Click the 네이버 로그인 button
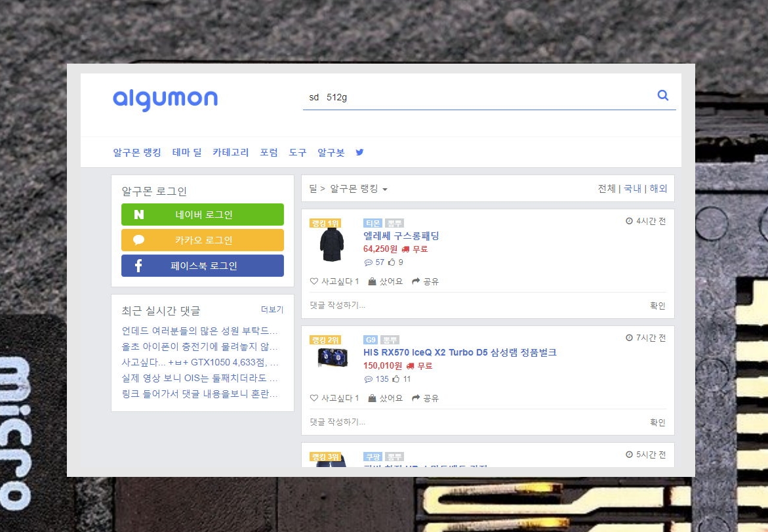The height and width of the screenshot is (532, 768). click(x=203, y=215)
